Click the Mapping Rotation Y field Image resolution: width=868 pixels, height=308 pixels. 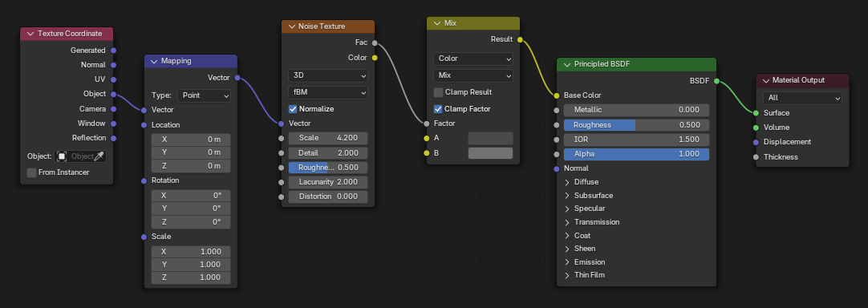191,209
